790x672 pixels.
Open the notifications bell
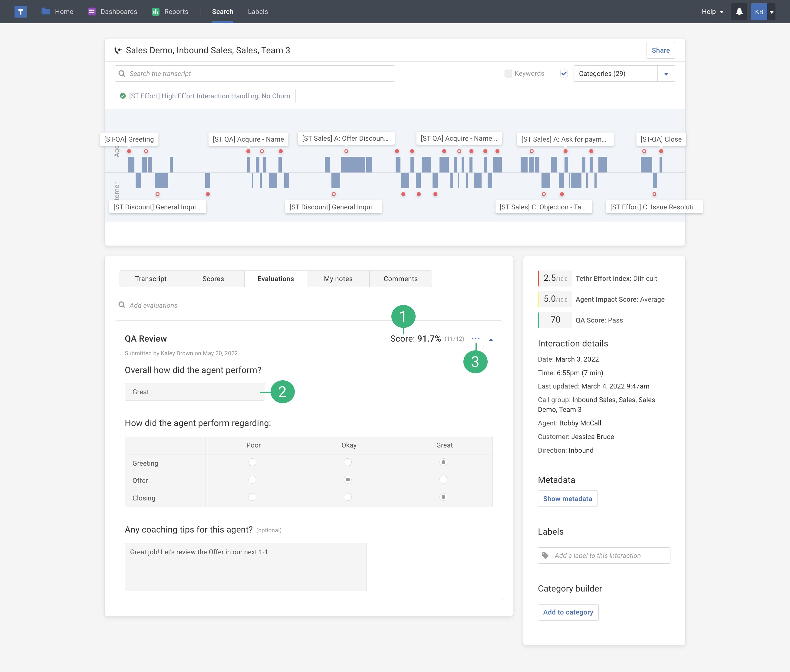739,11
